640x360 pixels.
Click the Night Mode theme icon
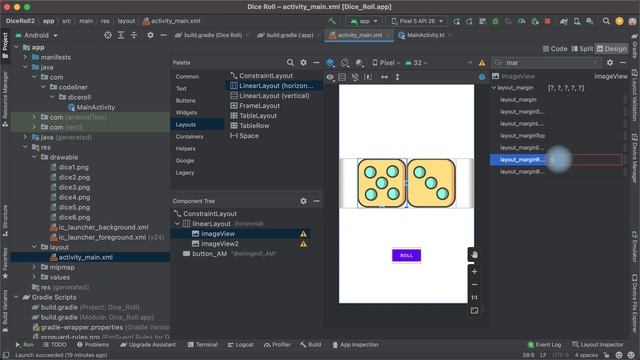[x=359, y=63]
